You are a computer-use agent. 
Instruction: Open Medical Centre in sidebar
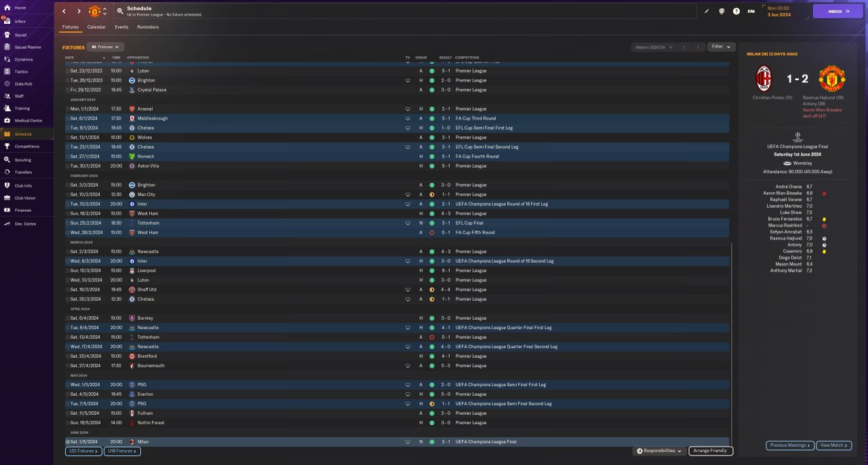(x=27, y=120)
